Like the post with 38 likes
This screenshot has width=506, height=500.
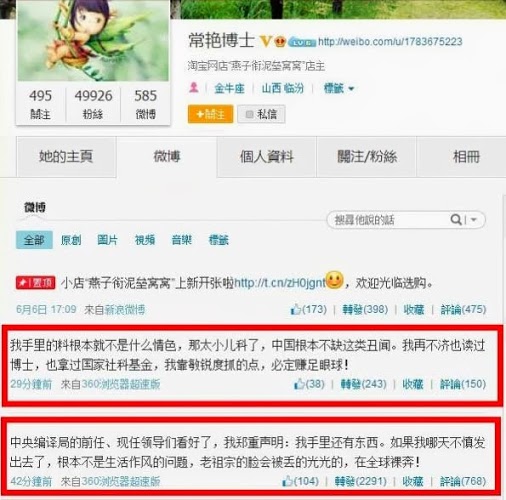point(299,384)
